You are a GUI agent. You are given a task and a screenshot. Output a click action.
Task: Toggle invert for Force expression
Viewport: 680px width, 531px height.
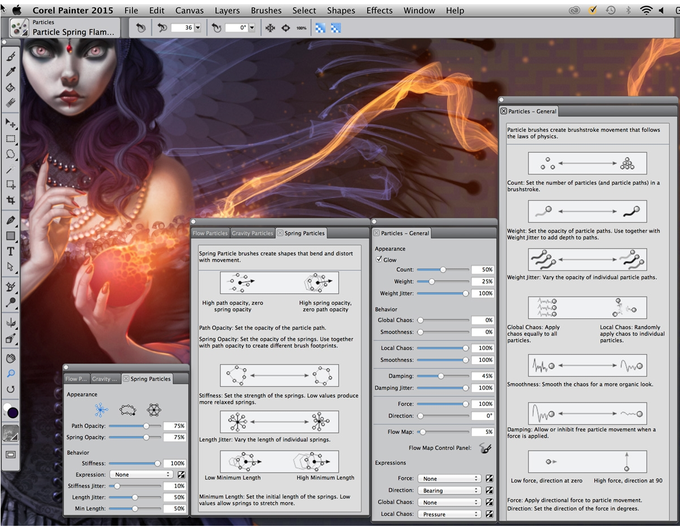click(x=489, y=478)
